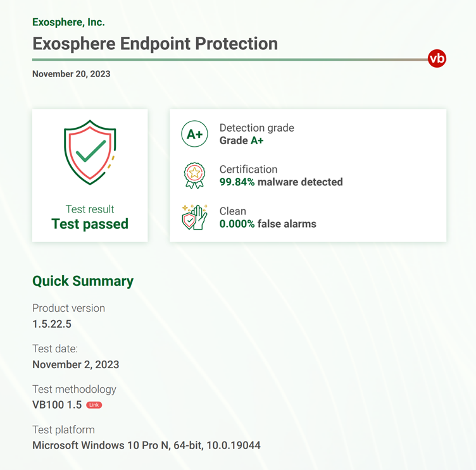The image size is (476, 470).
Task: Click the November 20, 2023 date
Action: pos(72,74)
